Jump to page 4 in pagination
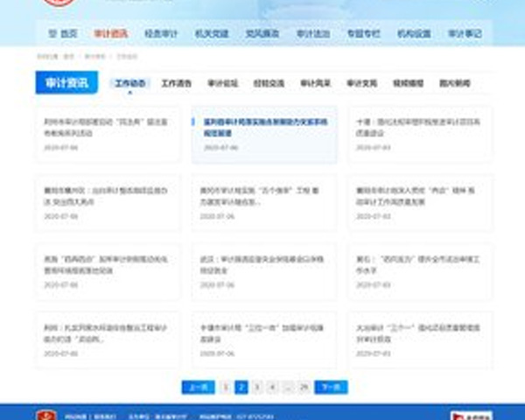This screenshot has width=525, height=420. point(272,387)
